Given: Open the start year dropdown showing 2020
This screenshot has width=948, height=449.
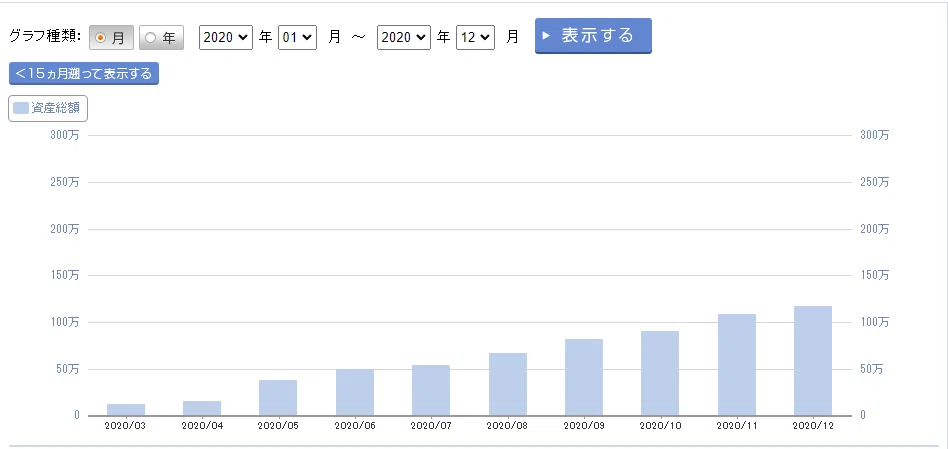Looking at the screenshot, I should [226, 37].
